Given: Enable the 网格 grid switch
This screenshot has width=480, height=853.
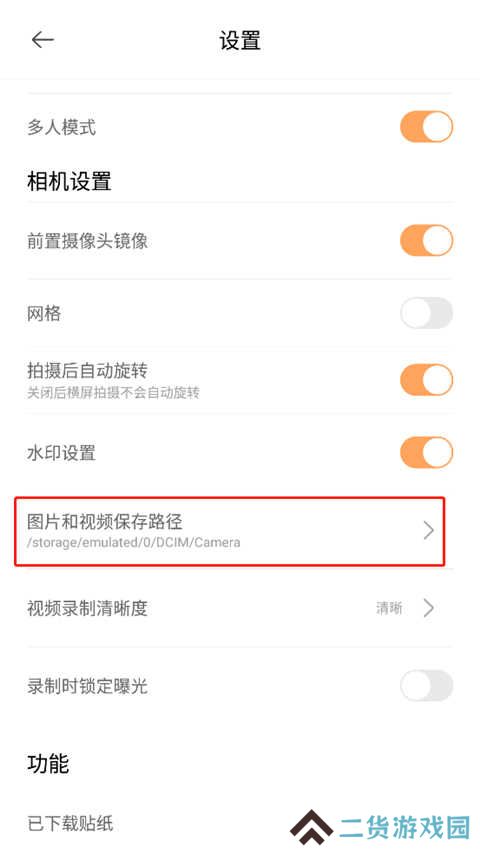Looking at the screenshot, I should click(x=427, y=313).
